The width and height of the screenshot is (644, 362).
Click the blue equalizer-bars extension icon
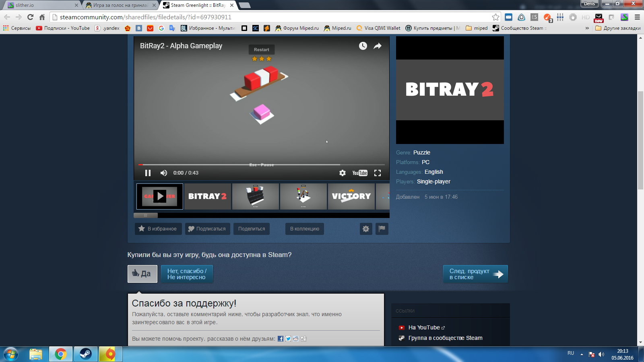click(x=560, y=17)
